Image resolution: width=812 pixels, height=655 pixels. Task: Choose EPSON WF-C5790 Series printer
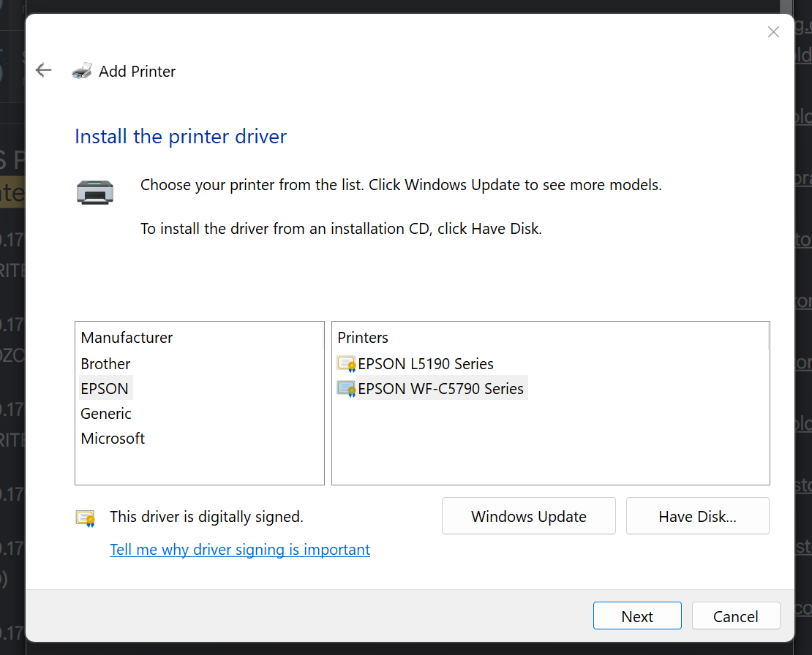440,389
